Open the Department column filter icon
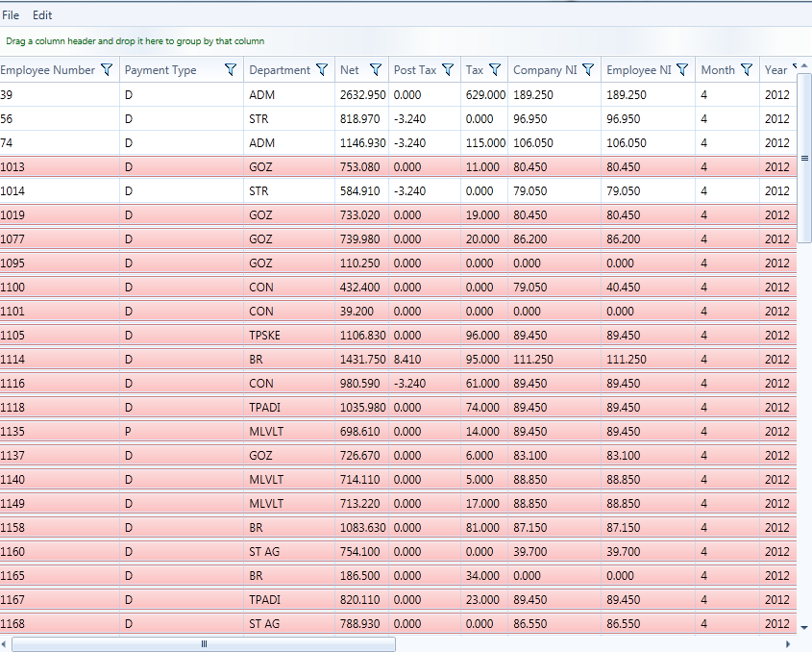 click(x=322, y=70)
